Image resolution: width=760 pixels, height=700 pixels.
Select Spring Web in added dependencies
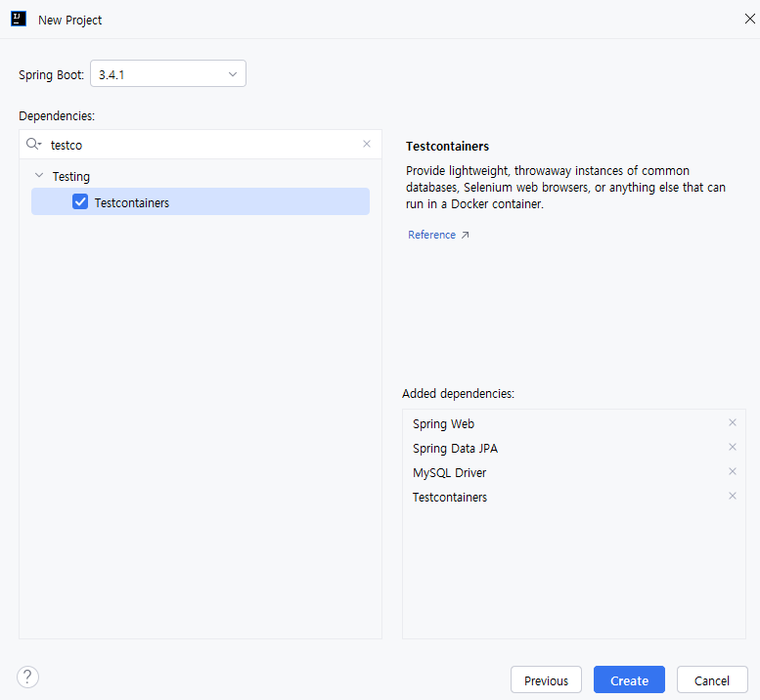click(443, 424)
